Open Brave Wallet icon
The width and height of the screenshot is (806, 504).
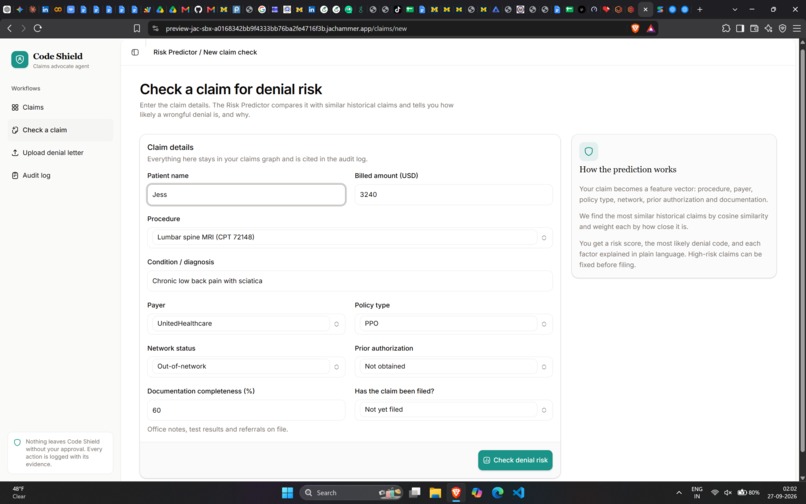[x=754, y=28]
